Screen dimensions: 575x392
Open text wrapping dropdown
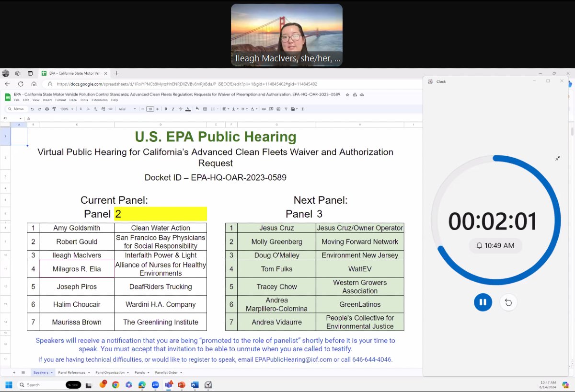(x=244, y=109)
